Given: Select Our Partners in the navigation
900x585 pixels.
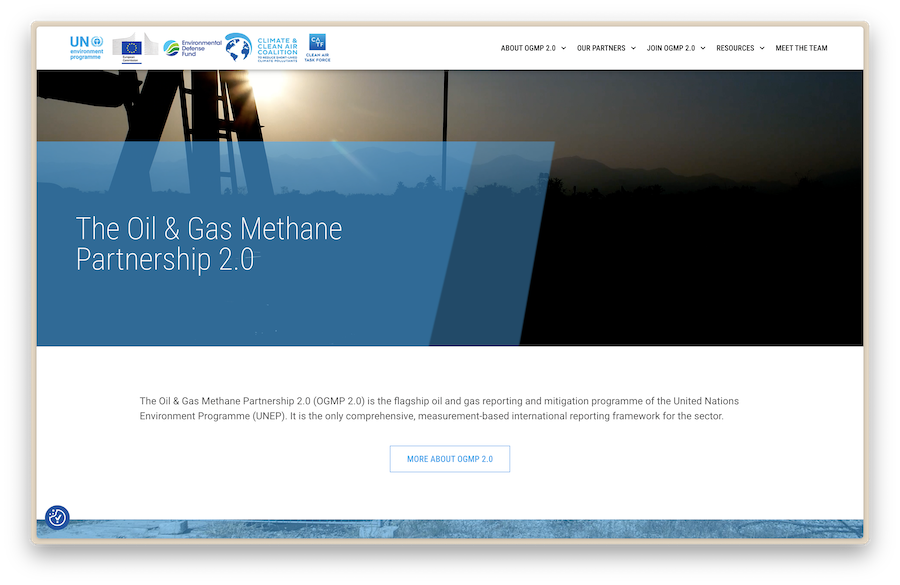Looking at the screenshot, I should (601, 48).
